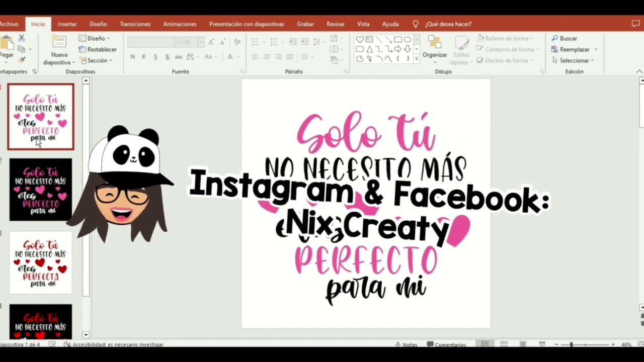Viewport: 644px width, 362px height.
Task: Switch to the Animaciones tab
Action: [x=180, y=24]
